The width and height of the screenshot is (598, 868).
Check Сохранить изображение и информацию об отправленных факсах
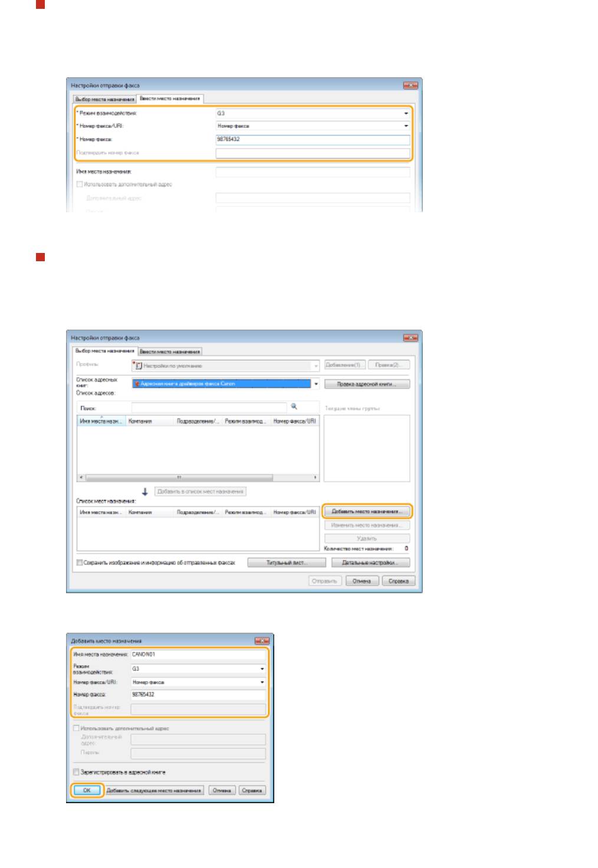click(80, 563)
